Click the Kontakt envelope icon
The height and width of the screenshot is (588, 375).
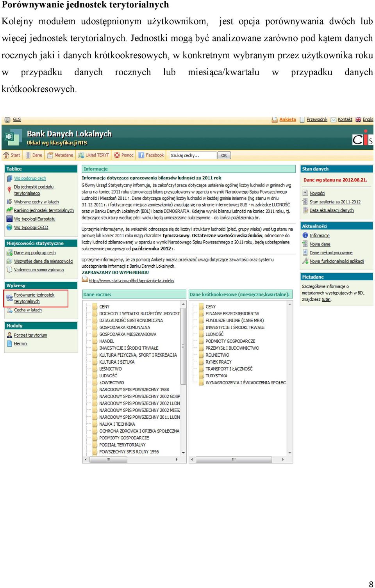coord(333,120)
